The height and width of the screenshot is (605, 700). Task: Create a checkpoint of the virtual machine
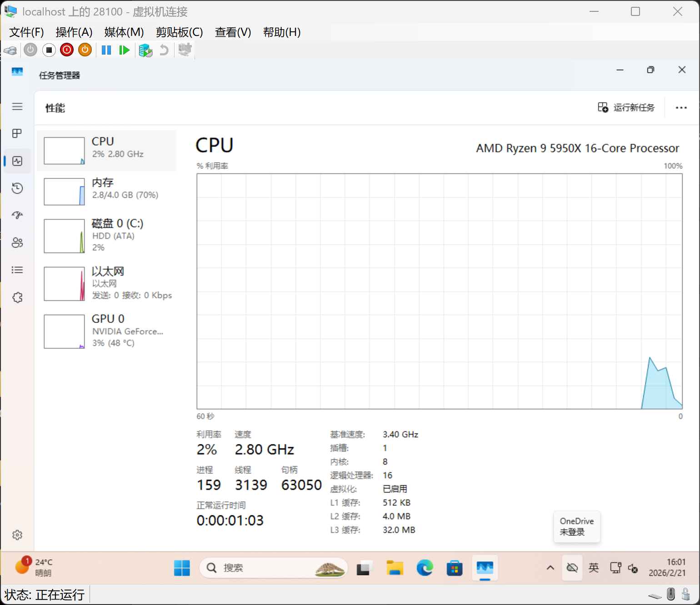pos(145,50)
